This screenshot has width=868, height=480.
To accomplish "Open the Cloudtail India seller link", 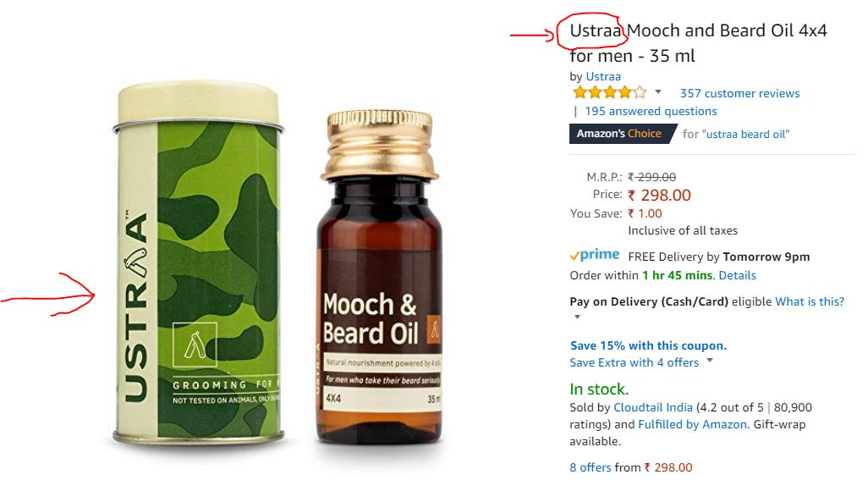I will [652, 407].
